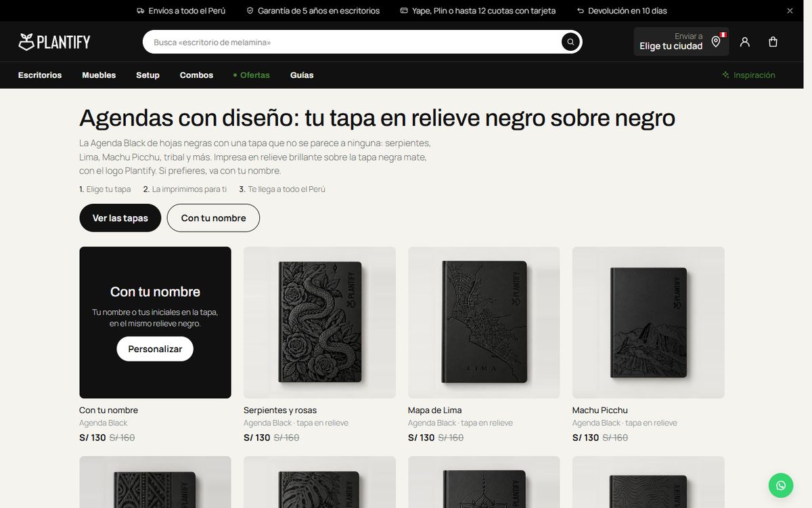Open the mandala agenda thumbnail

[x=484, y=482]
